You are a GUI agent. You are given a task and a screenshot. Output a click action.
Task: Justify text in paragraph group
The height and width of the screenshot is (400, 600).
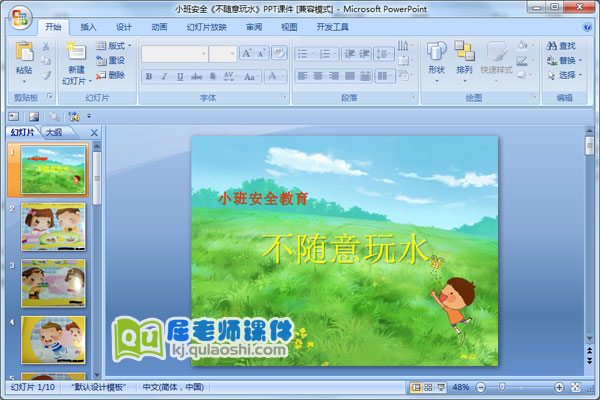point(350,76)
